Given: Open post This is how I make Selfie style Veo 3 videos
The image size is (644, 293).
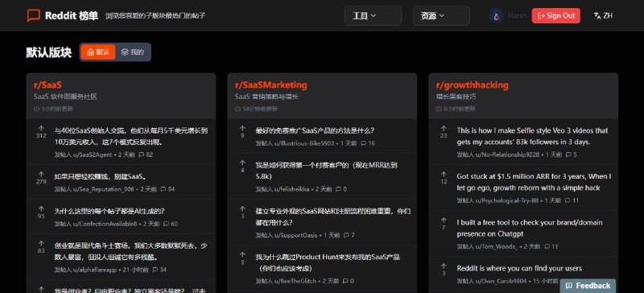Looking at the screenshot, I should (532, 136).
